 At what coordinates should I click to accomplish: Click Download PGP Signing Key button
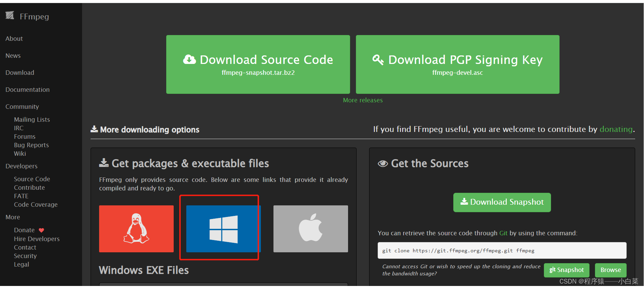coord(457,64)
